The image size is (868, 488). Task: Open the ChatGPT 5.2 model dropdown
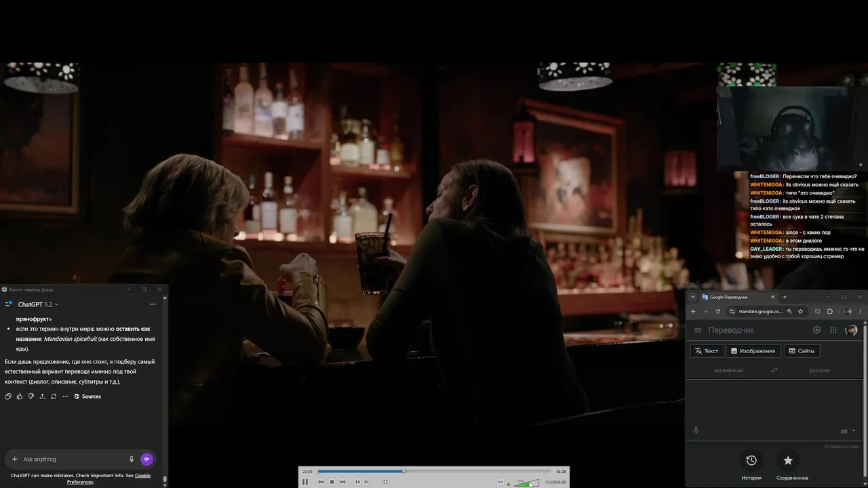pos(39,304)
